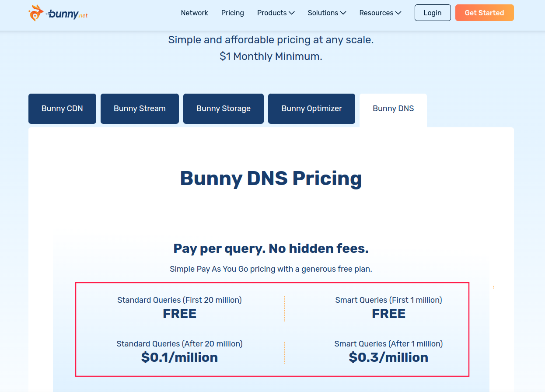
Task: Go to Pricing in the navbar
Action: [232, 13]
